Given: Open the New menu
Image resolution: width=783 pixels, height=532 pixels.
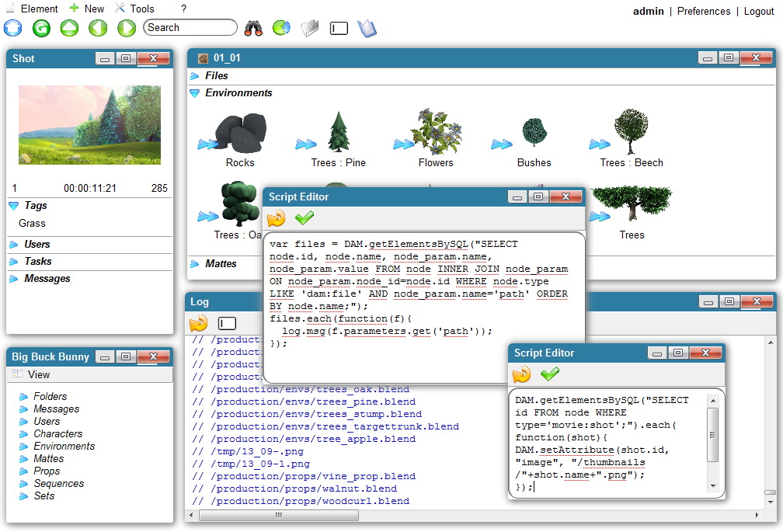Looking at the screenshot, I should click(x=93, y=9).
